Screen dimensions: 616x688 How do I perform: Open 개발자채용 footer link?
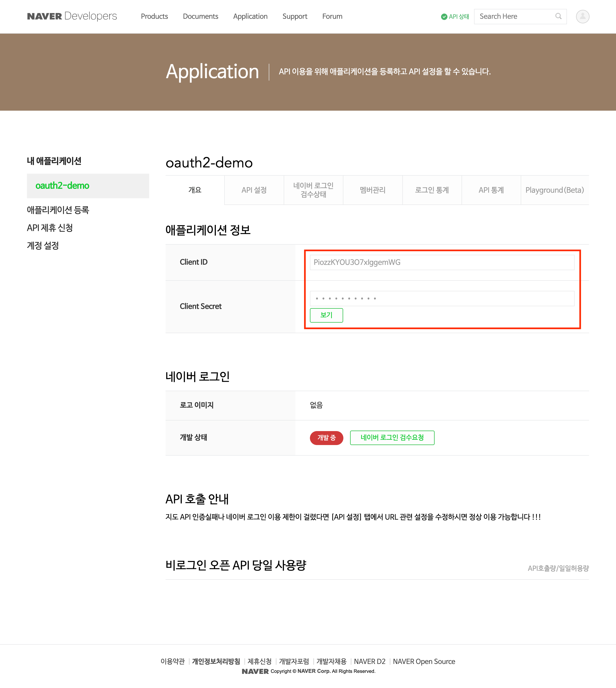pos(331,661)
